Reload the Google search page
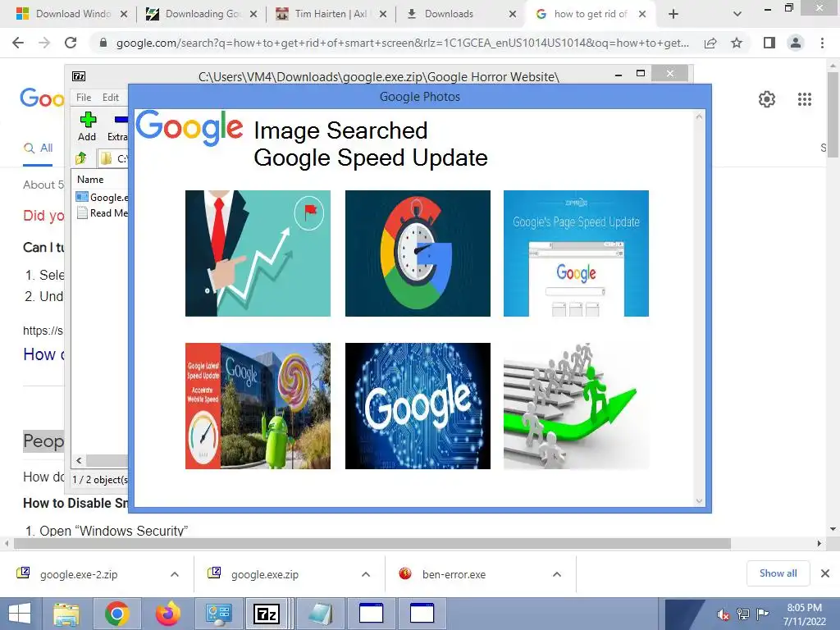The height and width of the screenshot is (630, 840). pos(71,43)
